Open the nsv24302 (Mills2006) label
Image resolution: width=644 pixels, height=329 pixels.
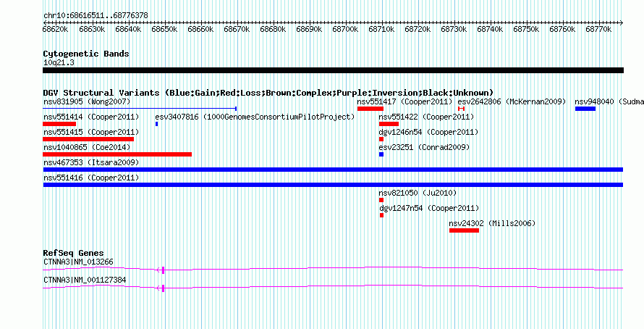click(492, 223)
